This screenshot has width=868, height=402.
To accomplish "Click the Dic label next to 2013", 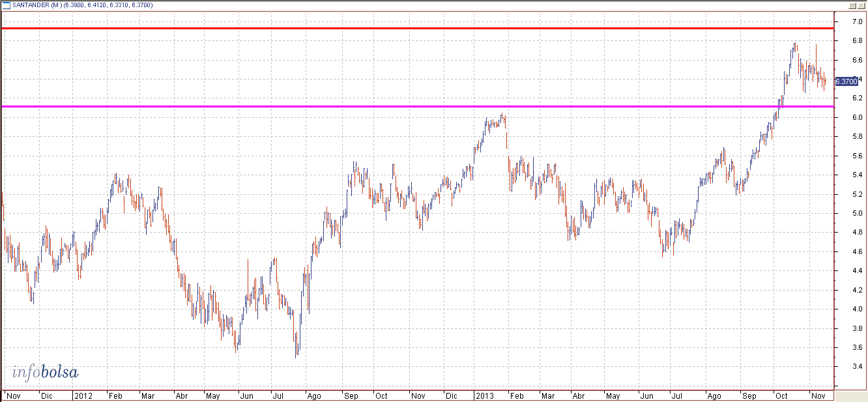I will tap(451, 395).
